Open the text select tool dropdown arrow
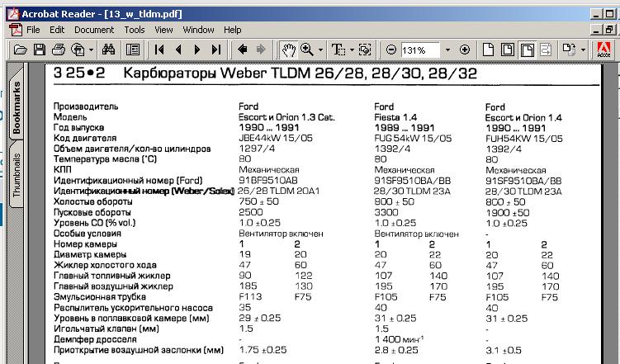Screen dimensions: 620x364 pos(352,50)
